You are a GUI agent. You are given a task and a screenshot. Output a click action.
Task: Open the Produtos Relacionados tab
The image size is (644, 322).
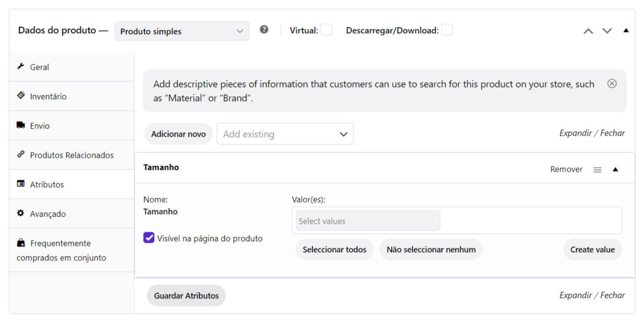(72, 155)
